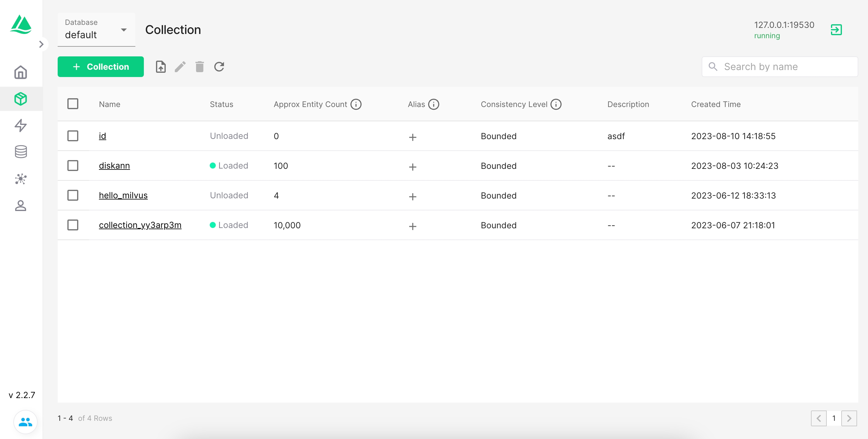The width and height of the screenshot is (868, 439).
Task: Select the diskann row checkbox
Action: [73, 166]
